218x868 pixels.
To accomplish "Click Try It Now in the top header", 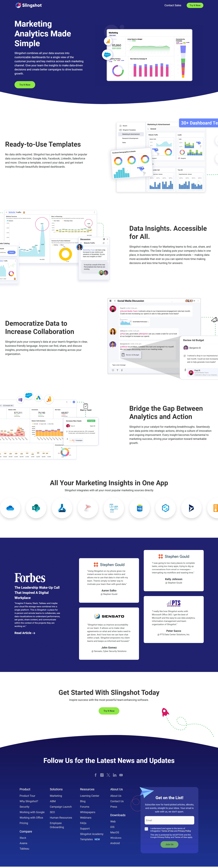I will tap(195, 5).
